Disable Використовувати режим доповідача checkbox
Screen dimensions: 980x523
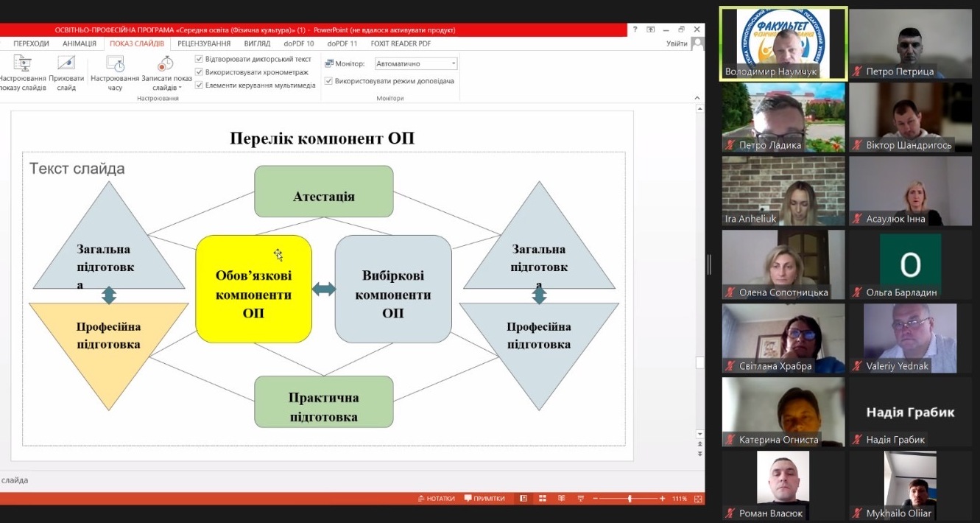click(329, 81)
